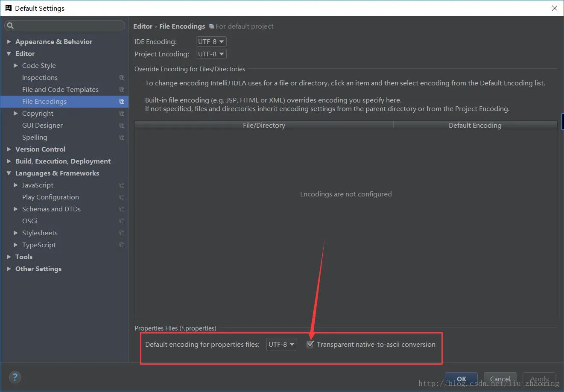Select File Encodings in the tree
Image resolution: width=564 pixels, height=392 pixels.
[44, 102]
